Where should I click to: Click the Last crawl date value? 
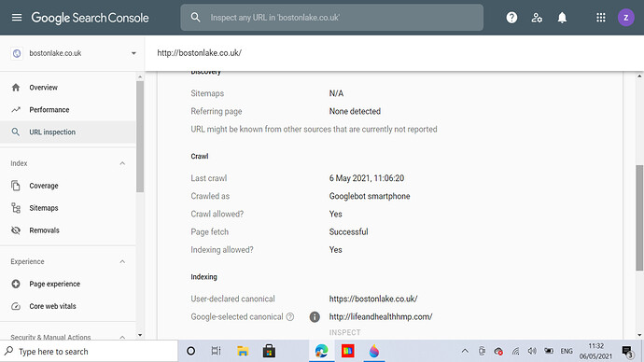click(367, 178)
